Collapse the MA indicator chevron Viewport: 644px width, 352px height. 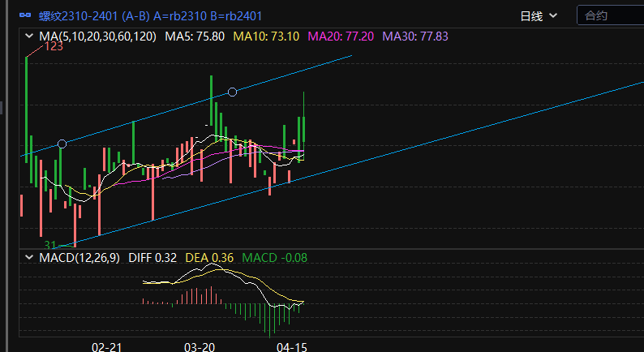point(30,36)
